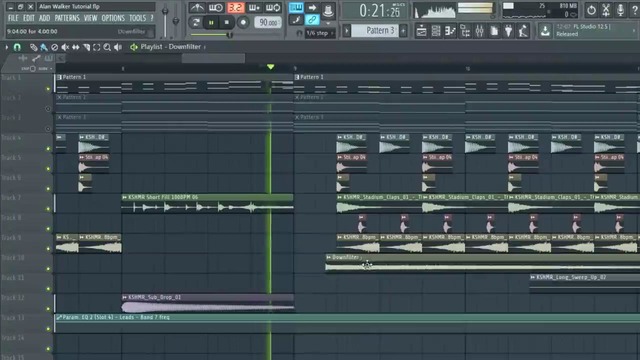Image resolution: width=640 pixels, height=360 pixels.
Task: Click the master pitch slider knob
Action: (x=176, y=20)
